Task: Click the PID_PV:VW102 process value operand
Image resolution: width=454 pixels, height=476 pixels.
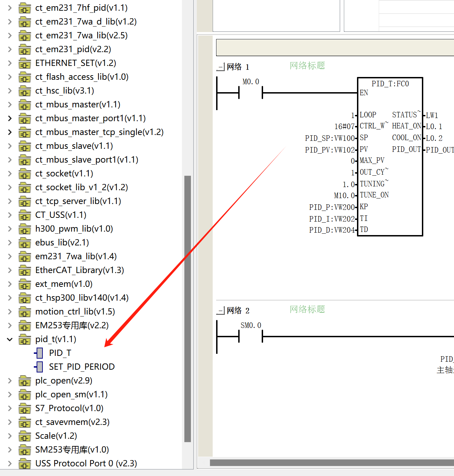Action: [x=330, y=150]
